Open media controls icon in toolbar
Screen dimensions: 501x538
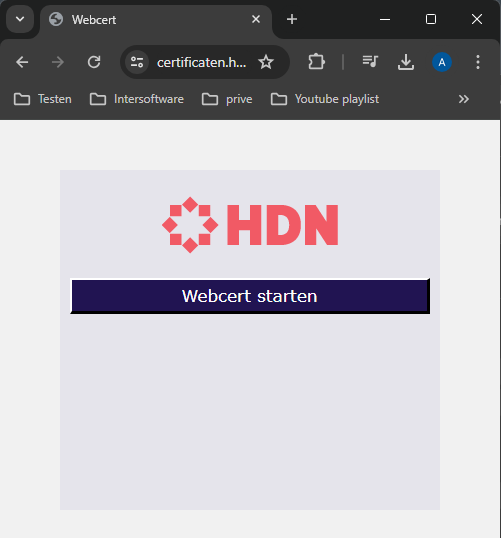click(370, 62)
